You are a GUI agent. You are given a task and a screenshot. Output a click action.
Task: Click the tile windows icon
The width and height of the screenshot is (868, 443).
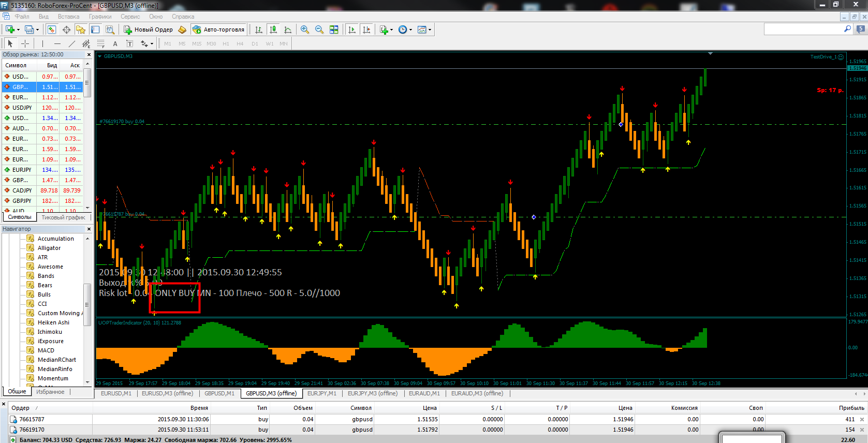[x=334, y=29]
